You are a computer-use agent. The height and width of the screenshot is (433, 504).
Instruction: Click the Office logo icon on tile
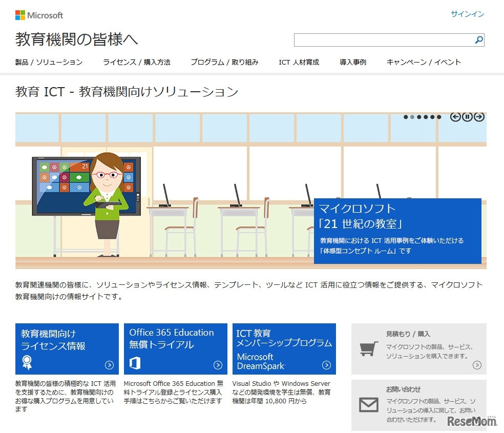pyautogui.click(x=135, y=364)
